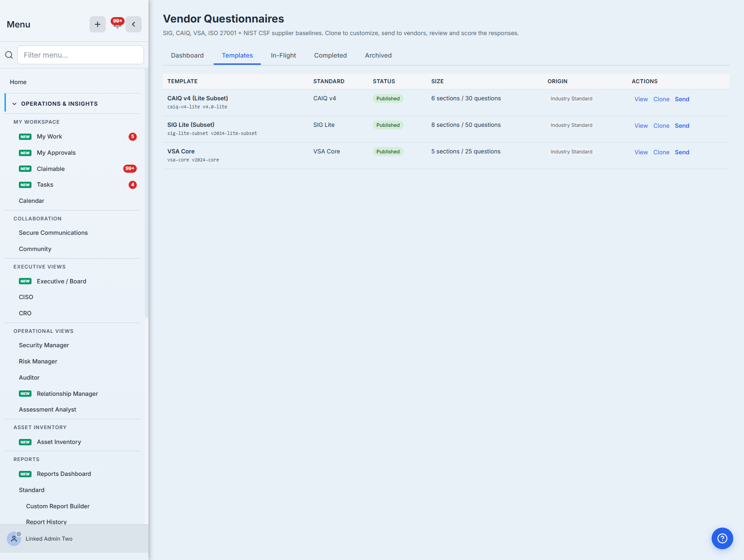This screenshot has height=560, width=744.
Task: Click the plus add button in menu header
Action: coord(98,24)
